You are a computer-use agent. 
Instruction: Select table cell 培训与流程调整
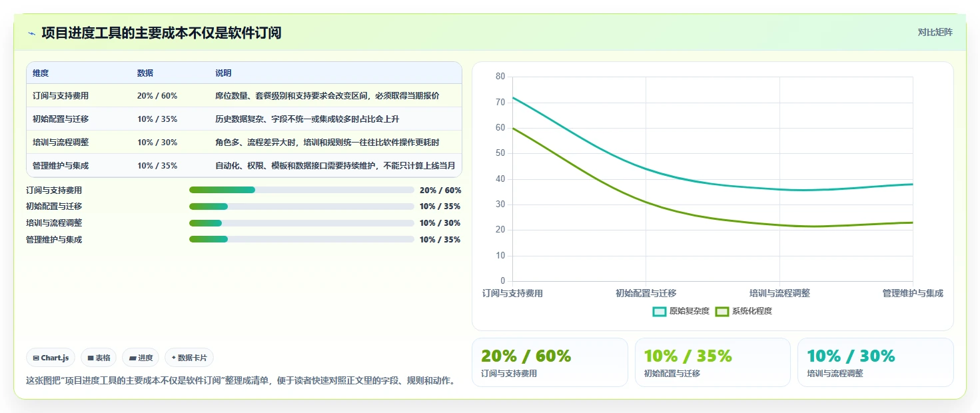coord(61,143)
